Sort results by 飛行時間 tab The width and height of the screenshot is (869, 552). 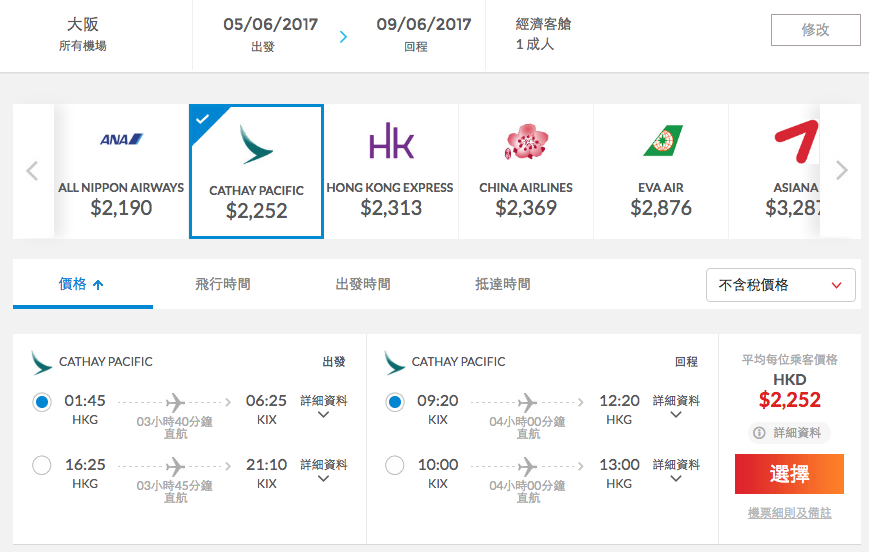[223, 284]
